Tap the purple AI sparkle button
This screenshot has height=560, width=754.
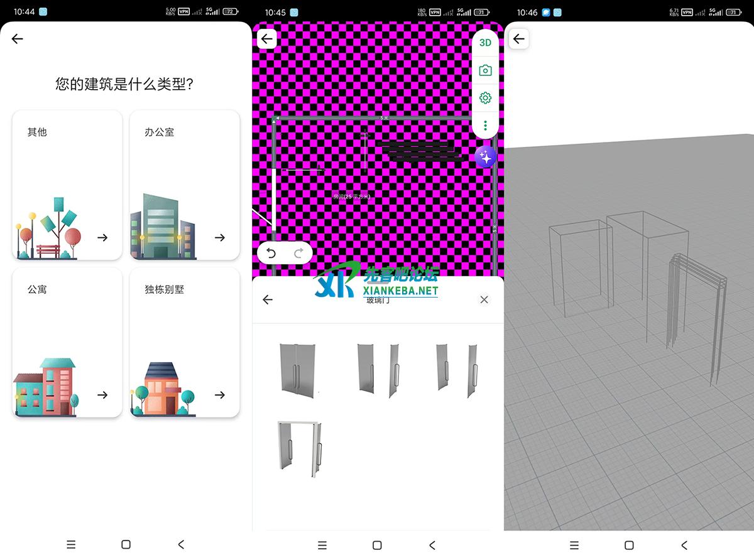tap(486, 157)
